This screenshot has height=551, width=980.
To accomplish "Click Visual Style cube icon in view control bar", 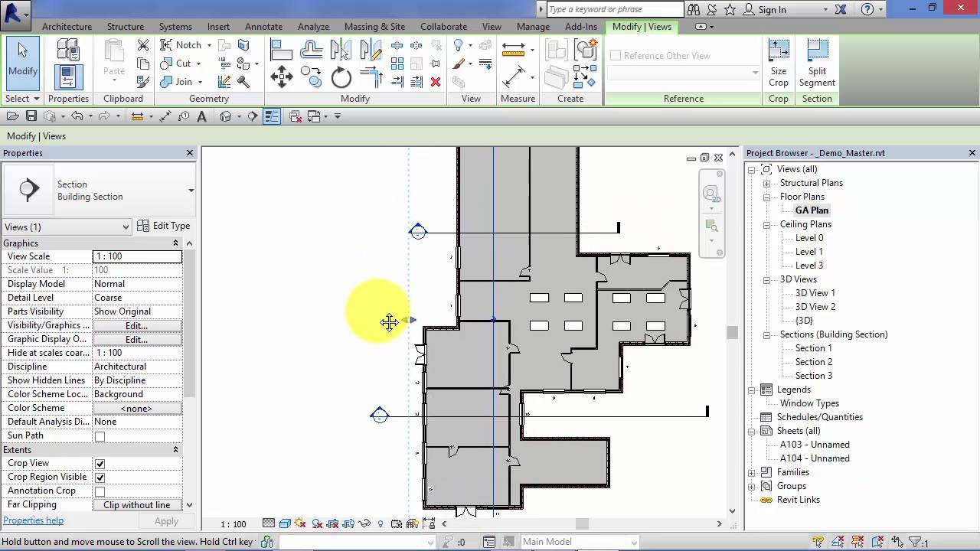I will (x=285, y=524).
